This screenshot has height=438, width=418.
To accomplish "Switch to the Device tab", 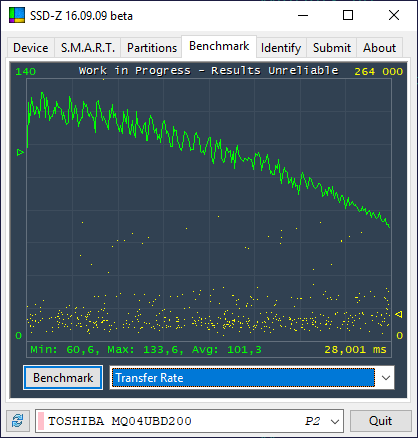I will (31, 48).
